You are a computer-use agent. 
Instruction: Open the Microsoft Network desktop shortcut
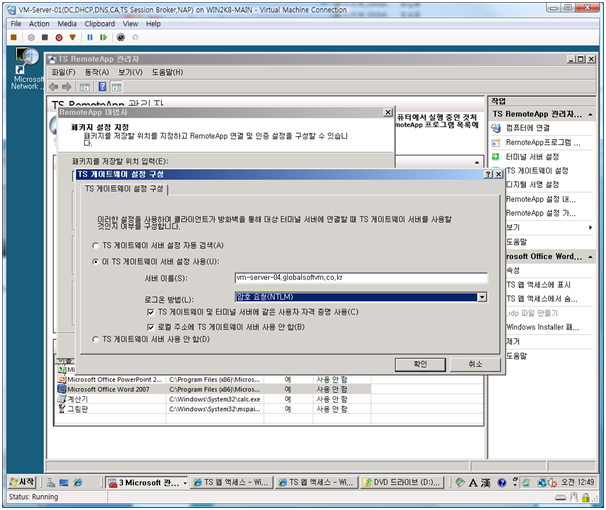(26, 69)
